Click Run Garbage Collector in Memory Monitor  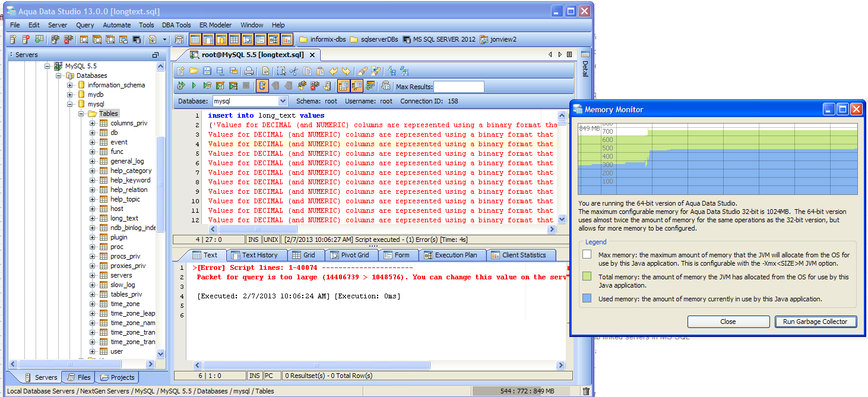click(x=815, y=322)
